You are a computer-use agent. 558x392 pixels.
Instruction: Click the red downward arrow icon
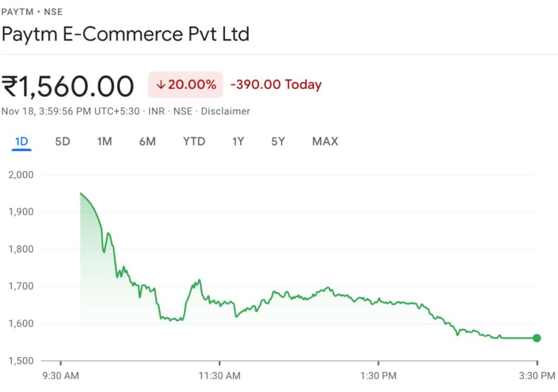(x=160, y=85)
